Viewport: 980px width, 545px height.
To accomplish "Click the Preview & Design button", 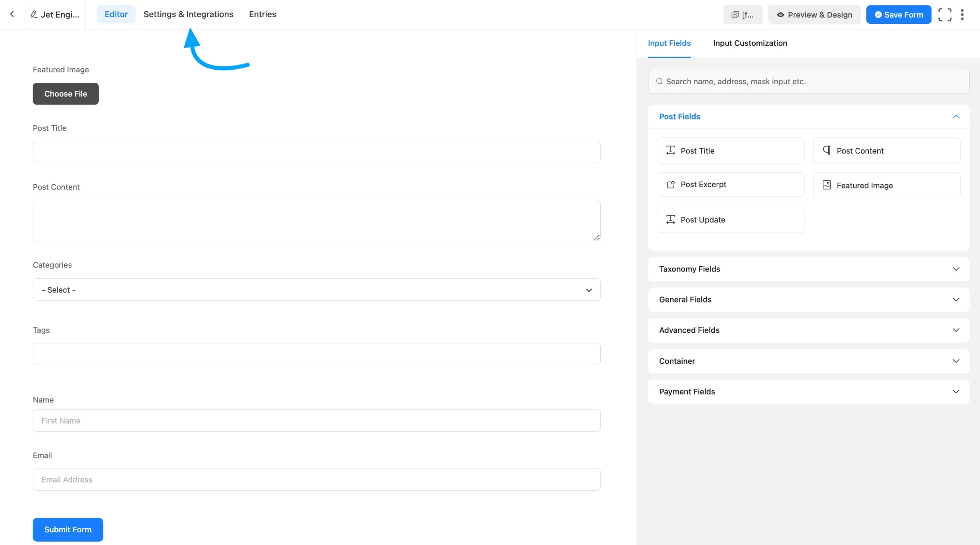I will [814, 15].
